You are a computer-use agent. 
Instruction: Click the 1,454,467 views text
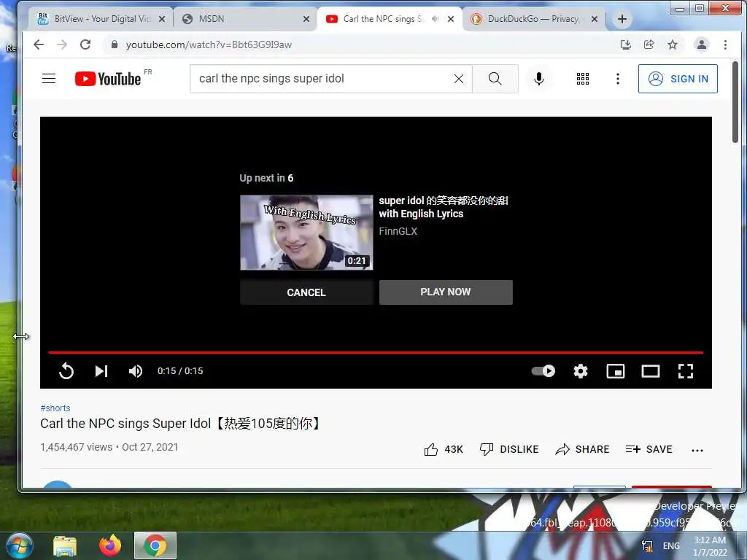76,447
